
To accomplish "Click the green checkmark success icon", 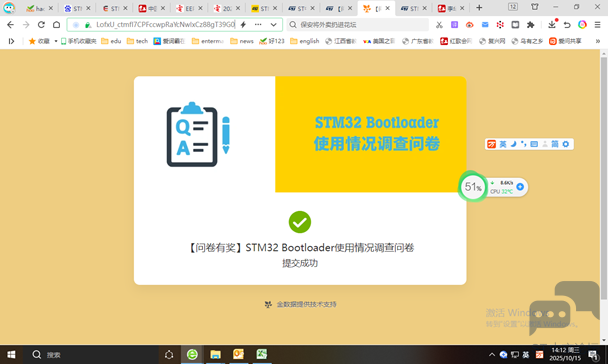I will (300, 222).
